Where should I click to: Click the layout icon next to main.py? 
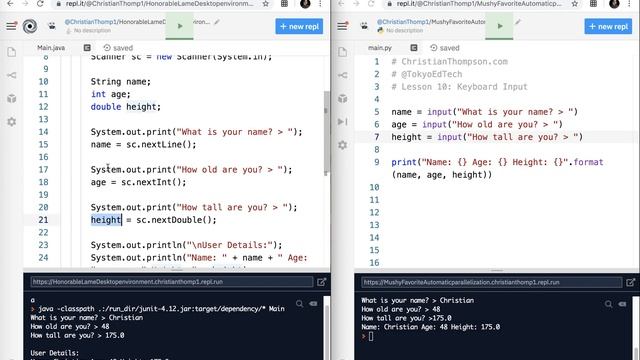pyautogui.click(x=413, y=48)
